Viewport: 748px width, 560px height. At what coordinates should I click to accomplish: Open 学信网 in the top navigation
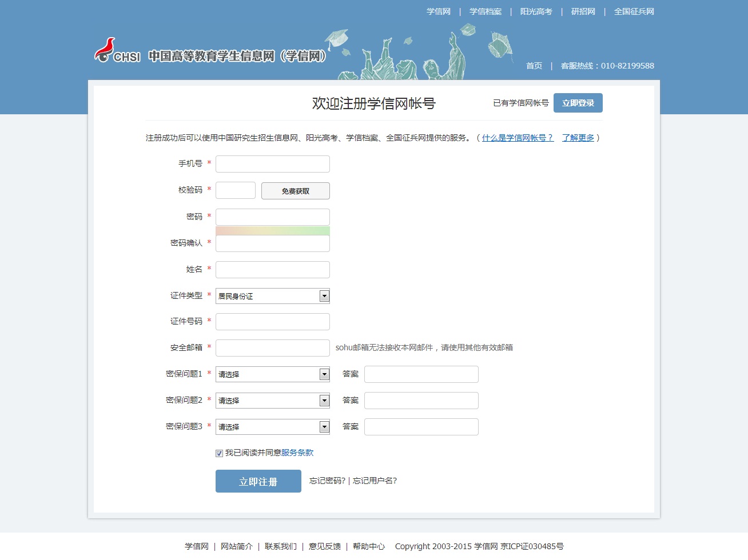(439, 11)
